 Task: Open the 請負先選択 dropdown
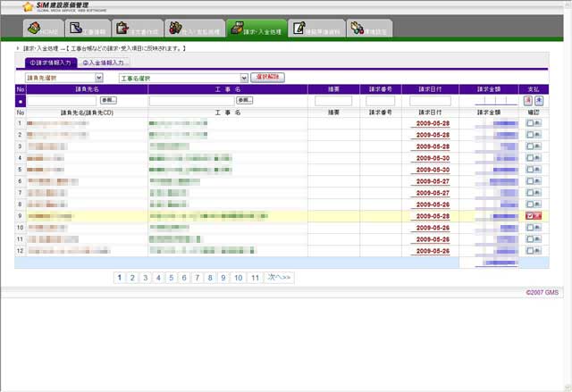[x=64, y=78]
